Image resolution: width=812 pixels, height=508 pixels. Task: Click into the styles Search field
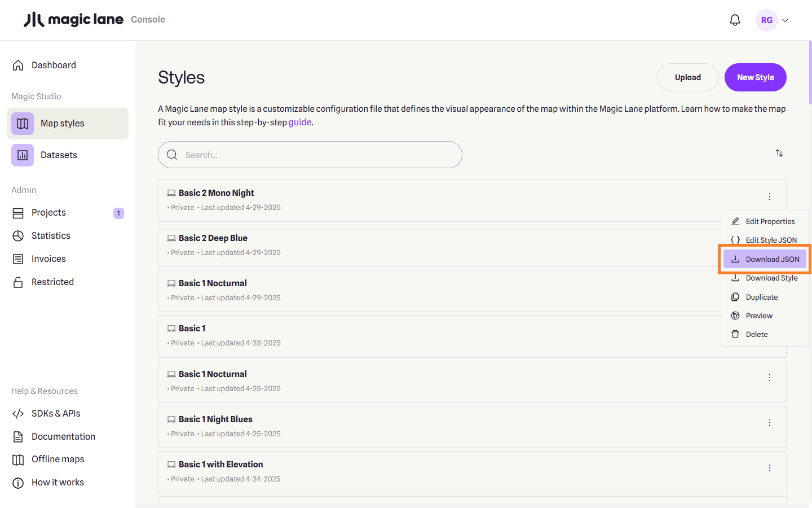316,155
